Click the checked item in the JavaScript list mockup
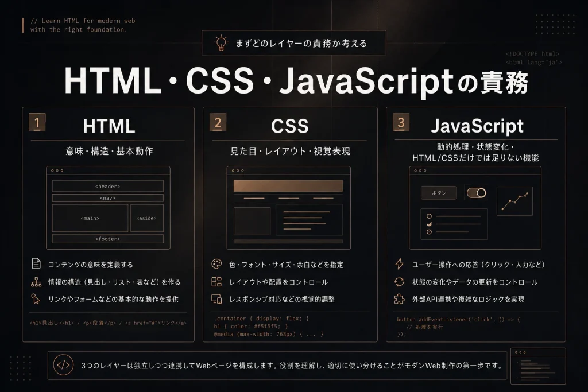Image resolution: width=588 pixels, height=392 pixels. 429,224
